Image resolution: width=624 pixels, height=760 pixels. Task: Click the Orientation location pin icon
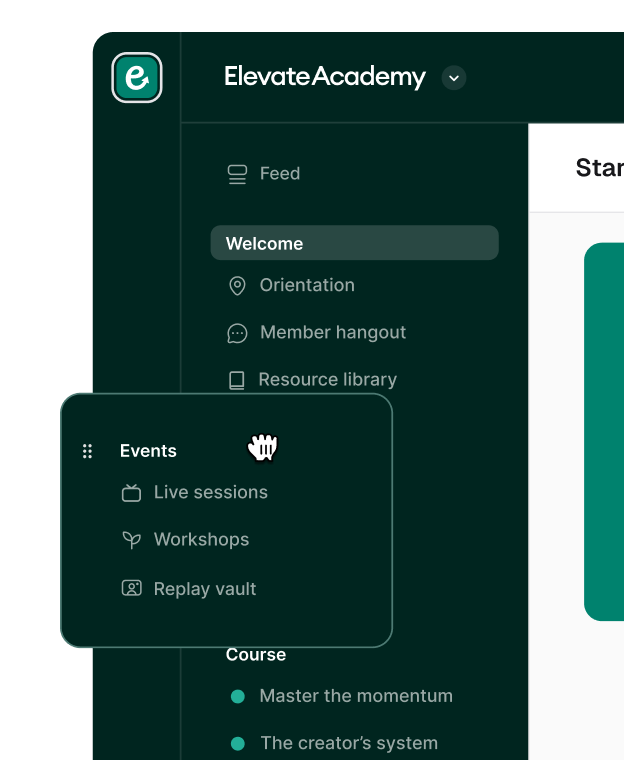point(237,286)
